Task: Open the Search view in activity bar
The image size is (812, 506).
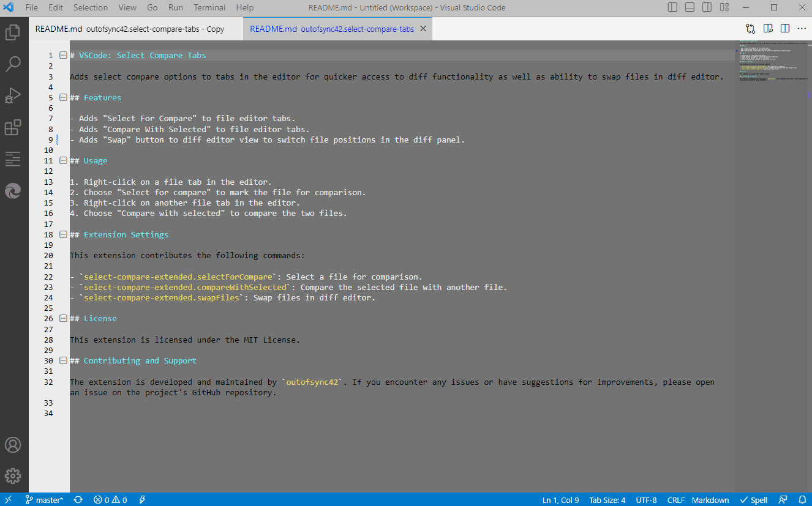Action: pos(13,64)
